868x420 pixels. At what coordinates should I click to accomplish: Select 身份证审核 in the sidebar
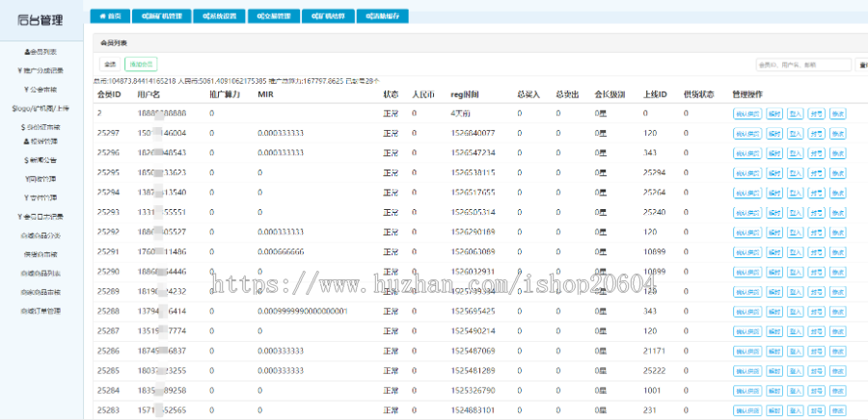41,128
